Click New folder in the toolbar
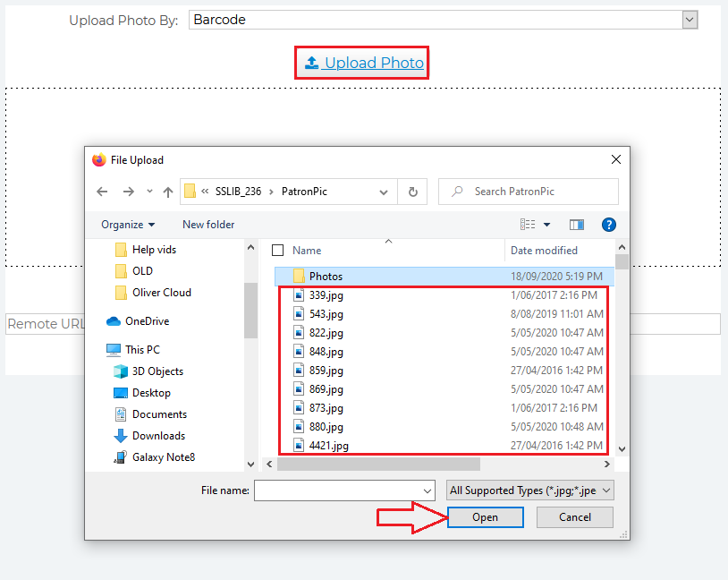This screenshot has height=580, width=728. click(x=208, y=225)
